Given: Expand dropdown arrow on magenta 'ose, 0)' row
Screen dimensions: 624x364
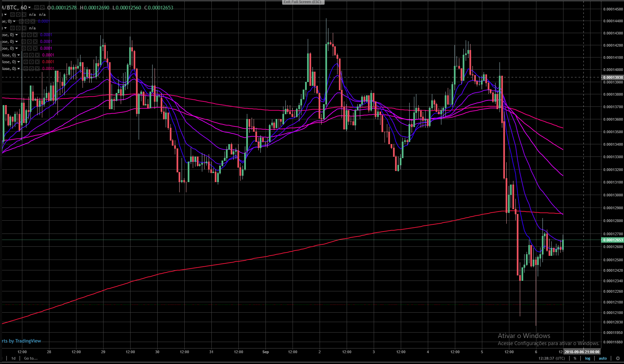Looking at the screenshot, I should [17, 48].
